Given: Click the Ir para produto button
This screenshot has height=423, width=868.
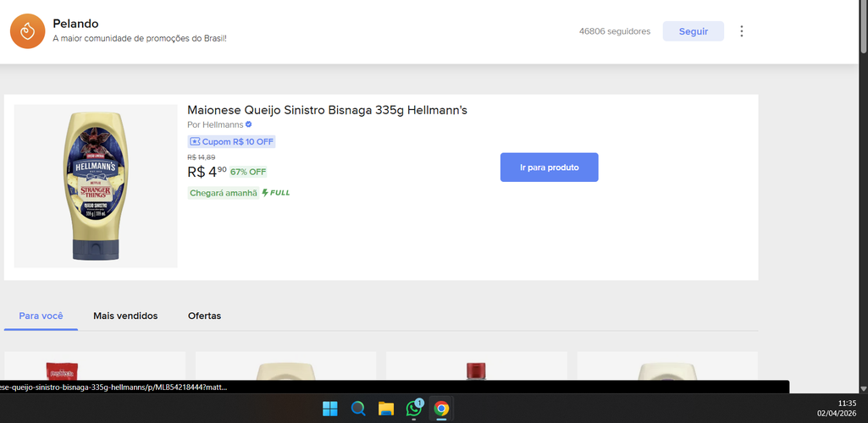Looking at the screenshot, I should point(549,167).
